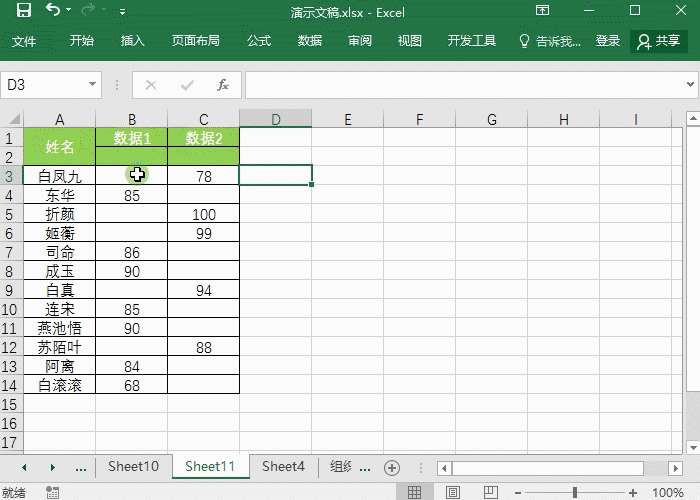The image size is (700, 500).
Task: Select column A header
Action: tap(59, 119)
